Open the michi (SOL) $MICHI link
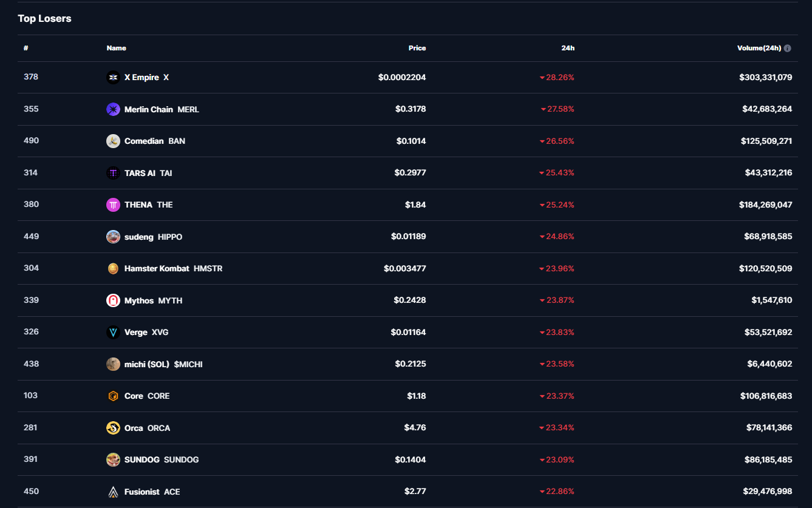 [163, 364]
